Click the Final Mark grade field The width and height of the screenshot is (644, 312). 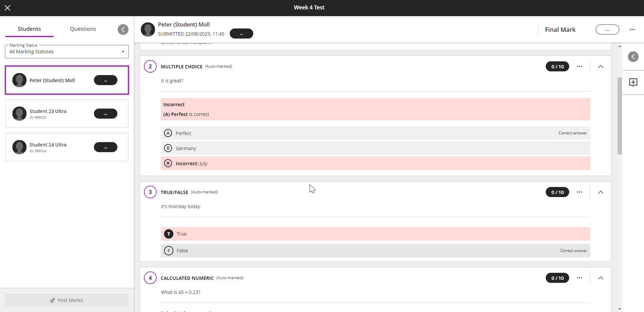(607, 29)
